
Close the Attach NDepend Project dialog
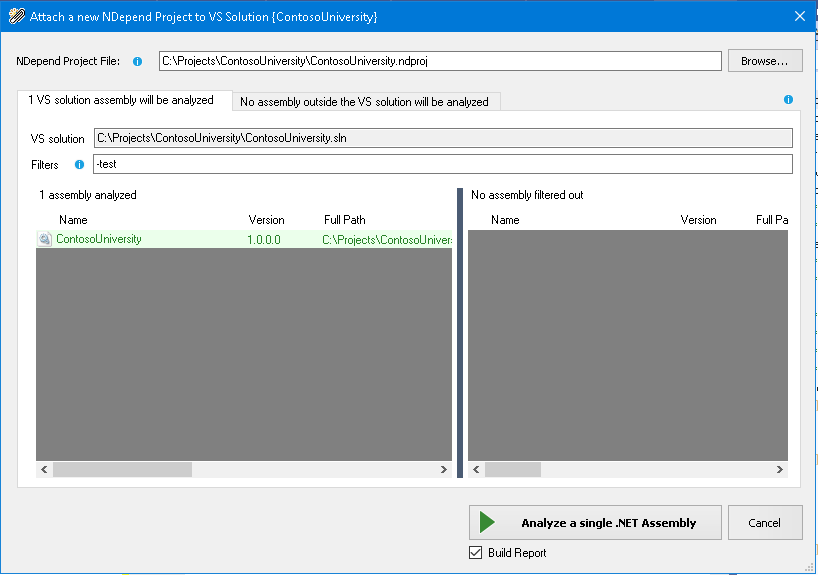(x=800, y=16)
